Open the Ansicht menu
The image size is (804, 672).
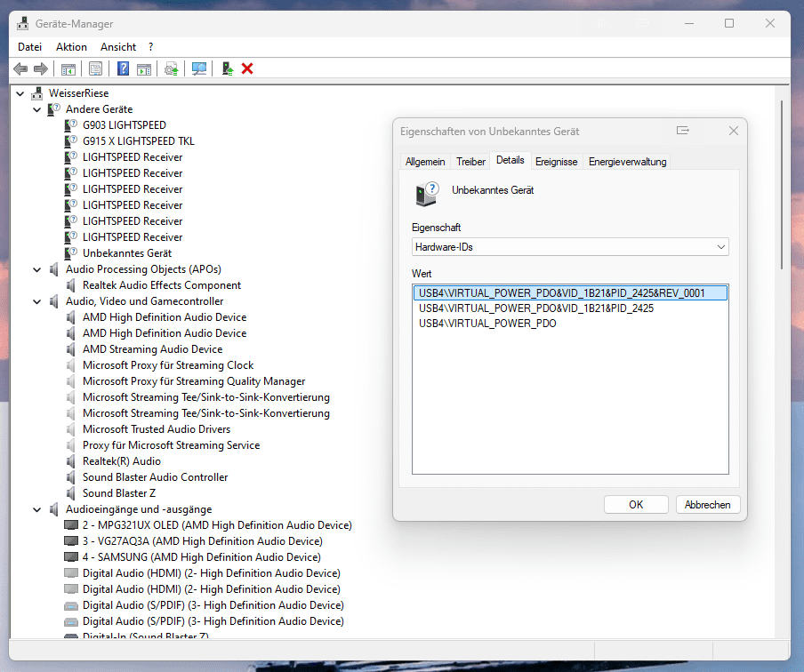(118, 46)
